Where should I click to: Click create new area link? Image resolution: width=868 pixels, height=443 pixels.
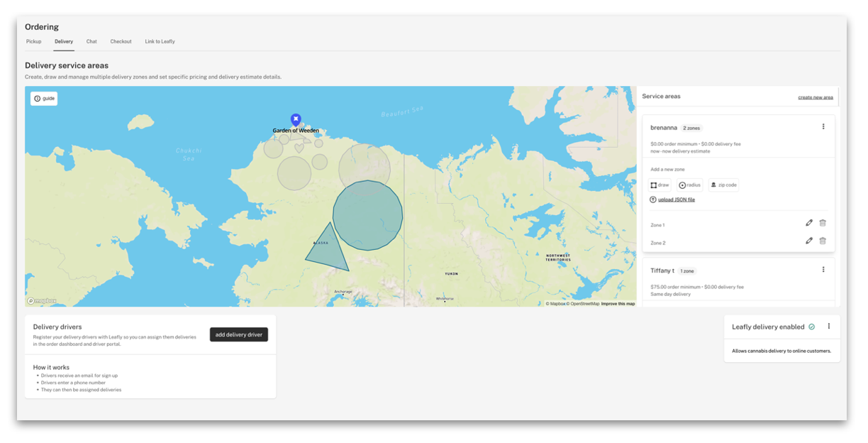click(816, 97)
